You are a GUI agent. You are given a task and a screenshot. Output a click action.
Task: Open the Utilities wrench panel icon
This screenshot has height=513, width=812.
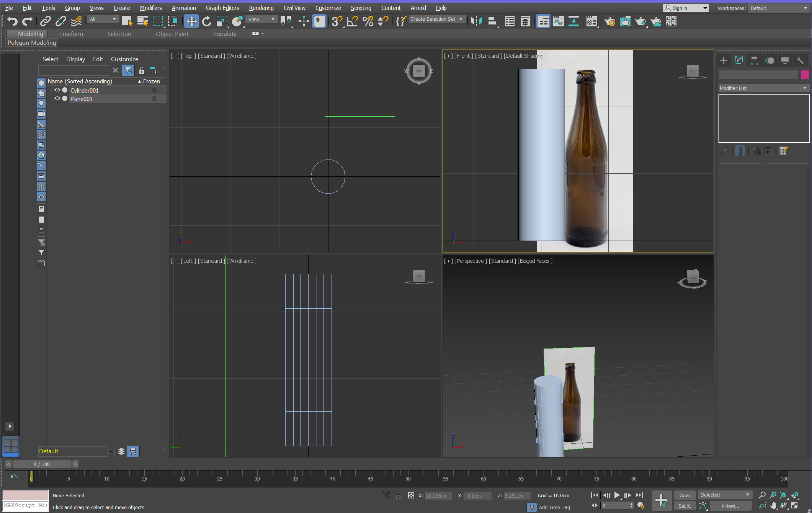click(x=800, y=60)
